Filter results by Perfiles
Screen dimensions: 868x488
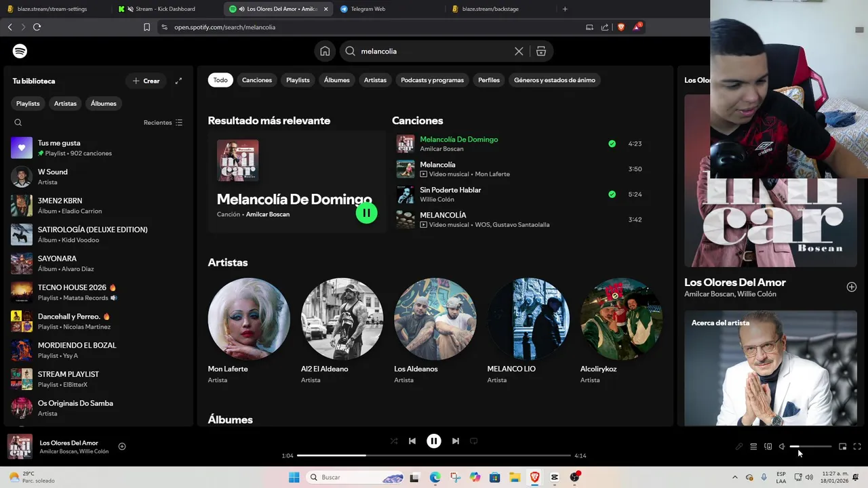[x=489, y=80]
